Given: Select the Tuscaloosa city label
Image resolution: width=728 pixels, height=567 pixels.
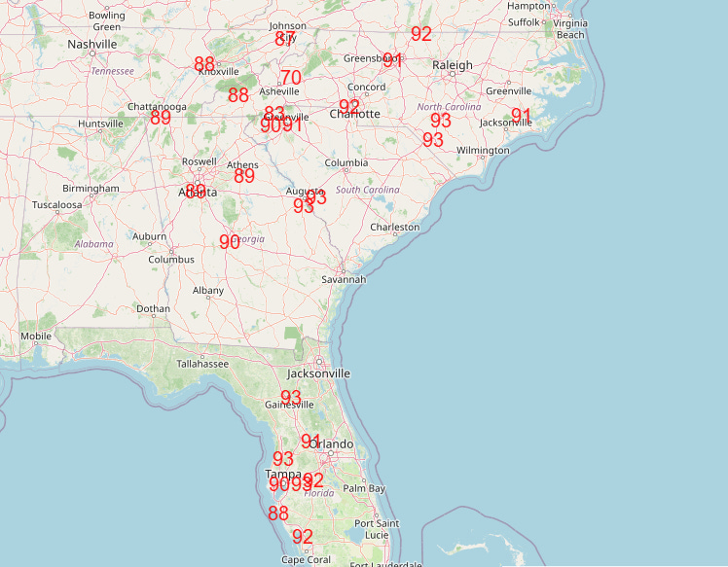Looking at the screenshot, I should click(56, 204).
